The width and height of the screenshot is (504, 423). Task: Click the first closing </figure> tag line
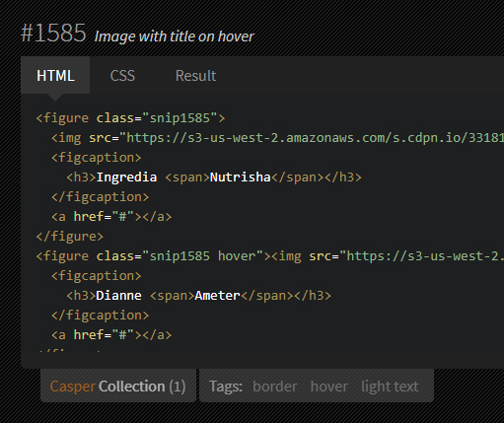coord(70,237)
